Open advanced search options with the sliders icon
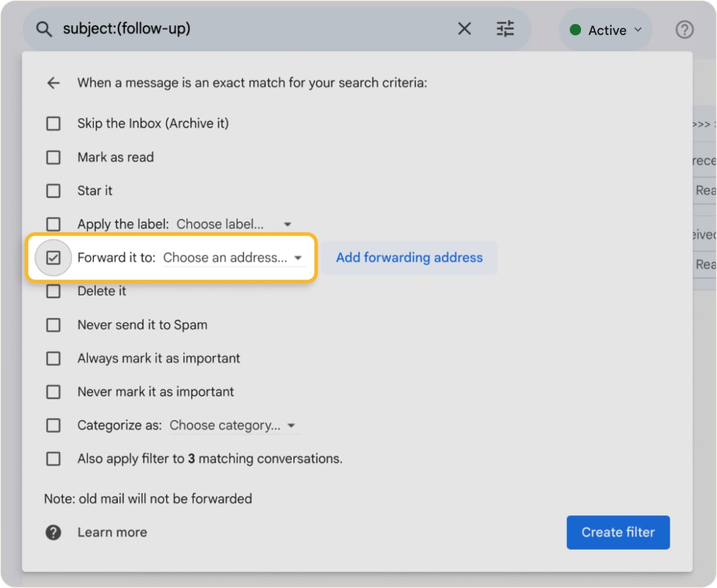 click(x=506, y=29)
